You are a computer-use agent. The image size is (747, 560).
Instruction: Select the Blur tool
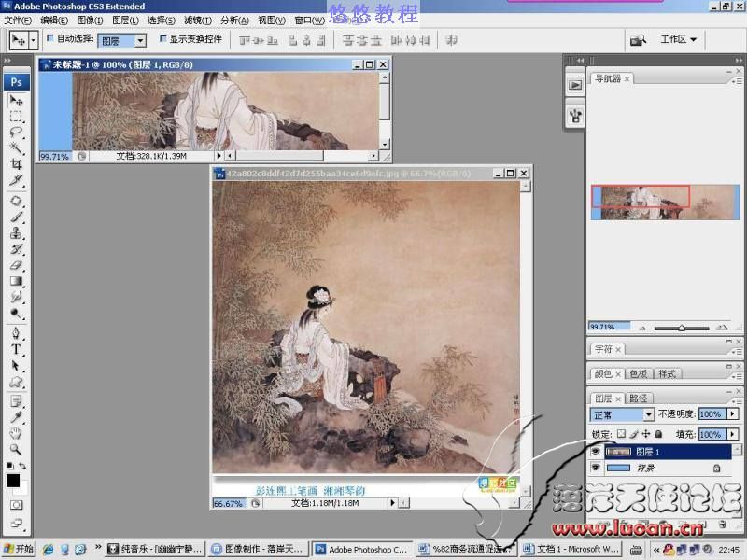click(x=16, y=297)
